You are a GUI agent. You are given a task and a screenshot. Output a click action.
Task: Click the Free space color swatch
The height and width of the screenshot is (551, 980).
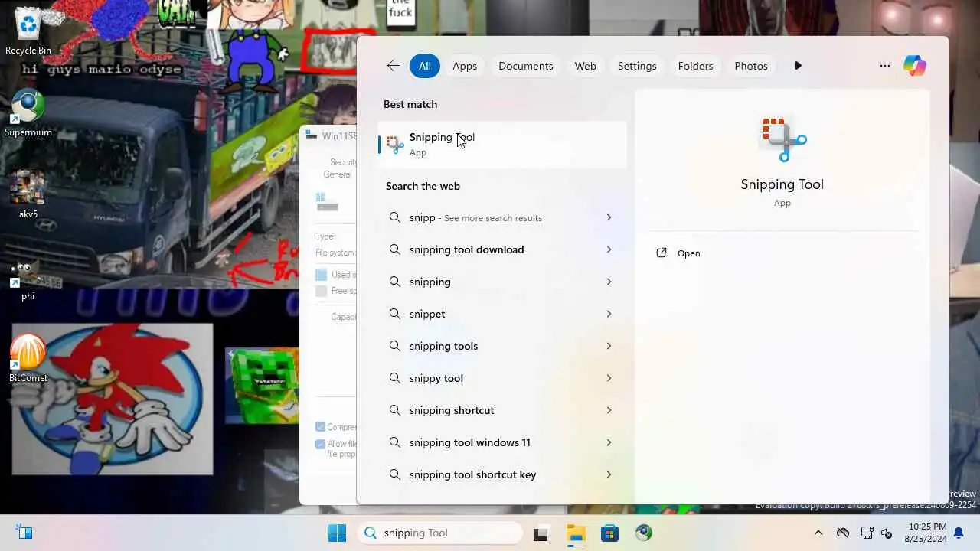pos(322,291)
